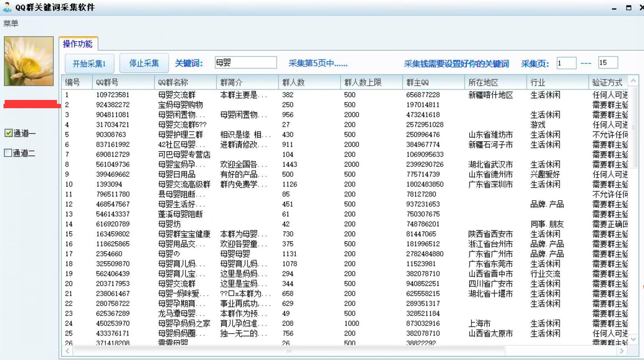Click the 行业交流 industry cell
The width and height of the screenshot is (644, 360).
545,273
